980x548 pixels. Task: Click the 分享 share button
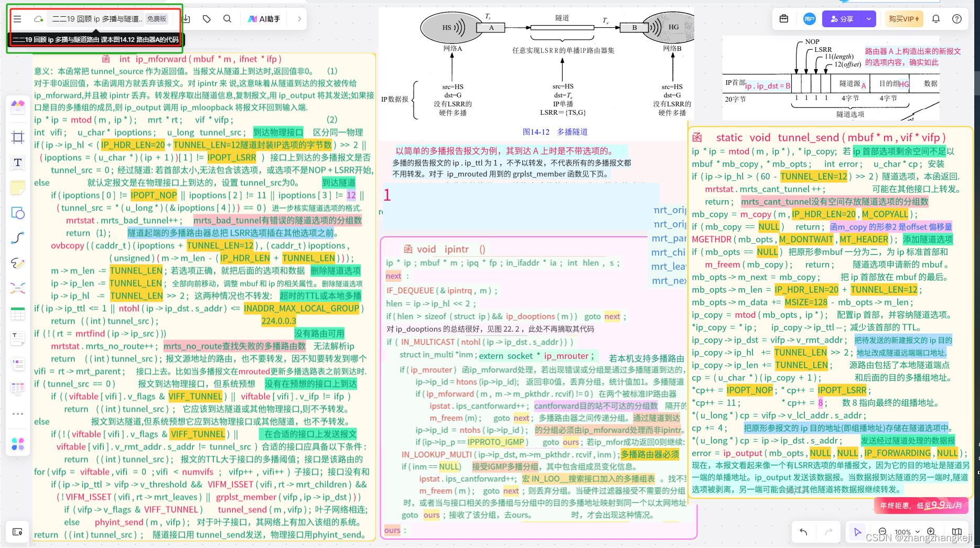[842, 19]
